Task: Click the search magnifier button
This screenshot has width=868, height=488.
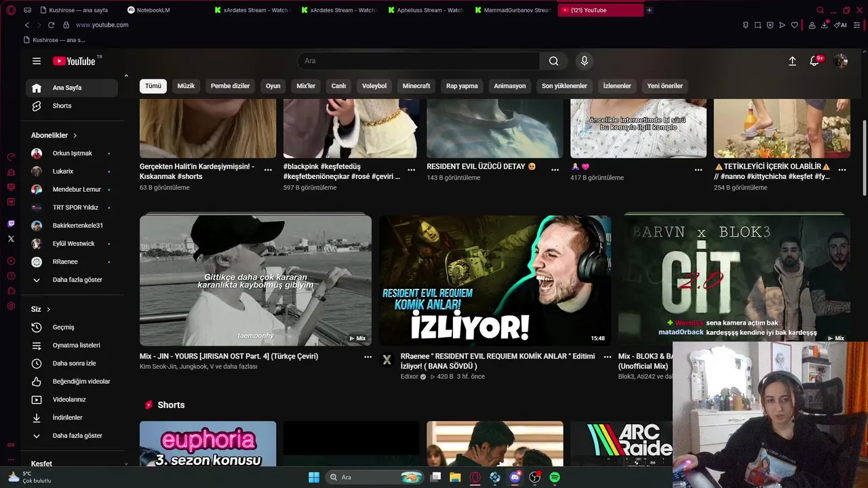Action: tap(554, 61)
